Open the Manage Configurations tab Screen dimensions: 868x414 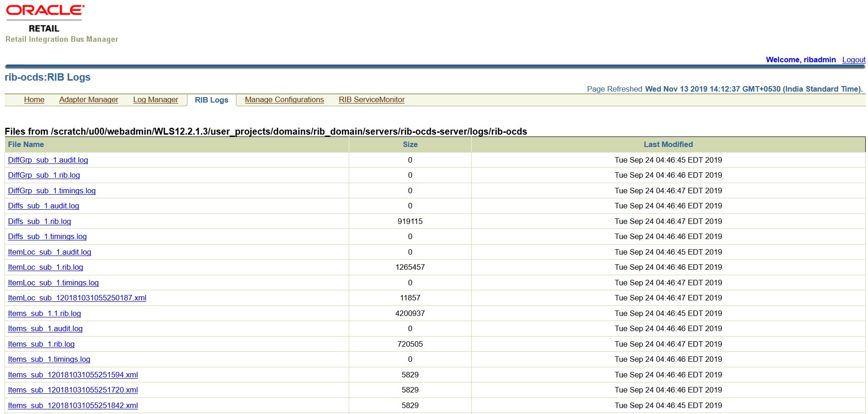[x=284, y=99]
